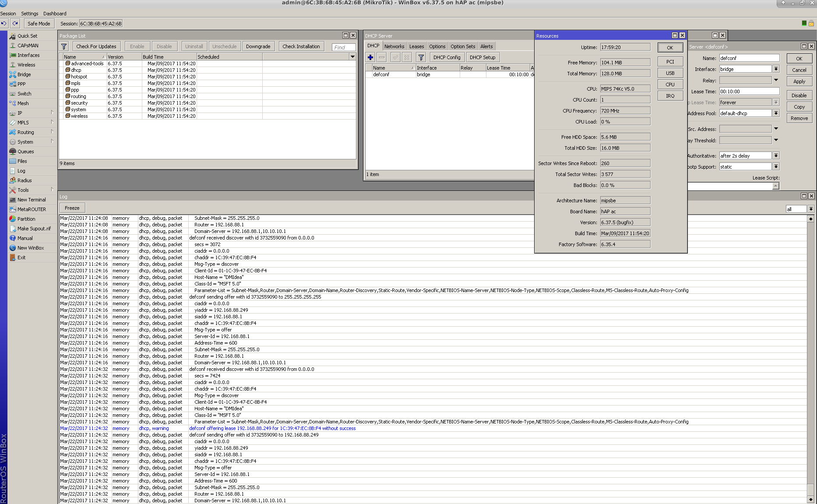Screen dimensions: 817x504
Task: Disable the defconf server with the X icon
Action: click(407, 57)
